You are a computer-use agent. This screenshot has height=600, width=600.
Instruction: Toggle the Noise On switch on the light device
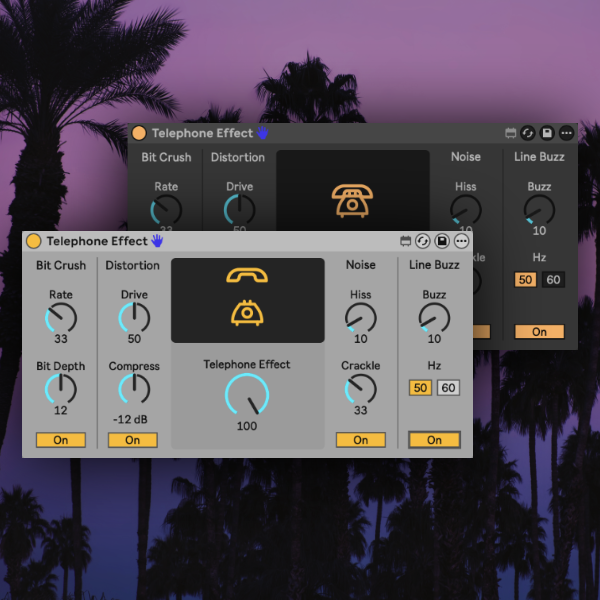point(361,440)
